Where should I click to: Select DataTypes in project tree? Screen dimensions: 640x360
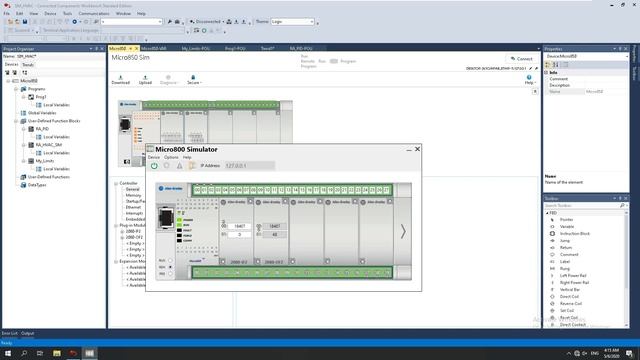click(37, 185)
